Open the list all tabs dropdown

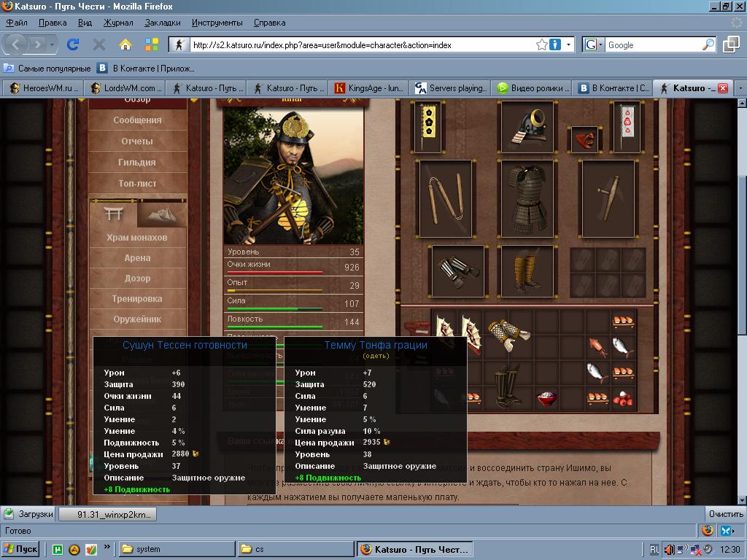[740, 88]
